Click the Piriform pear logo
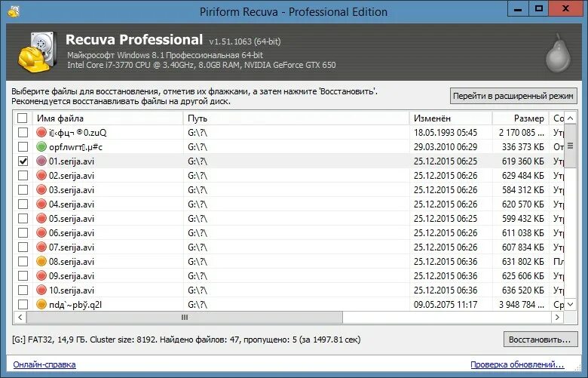Image resolution: width=588 pixels, height=378 pixels. 558,53
